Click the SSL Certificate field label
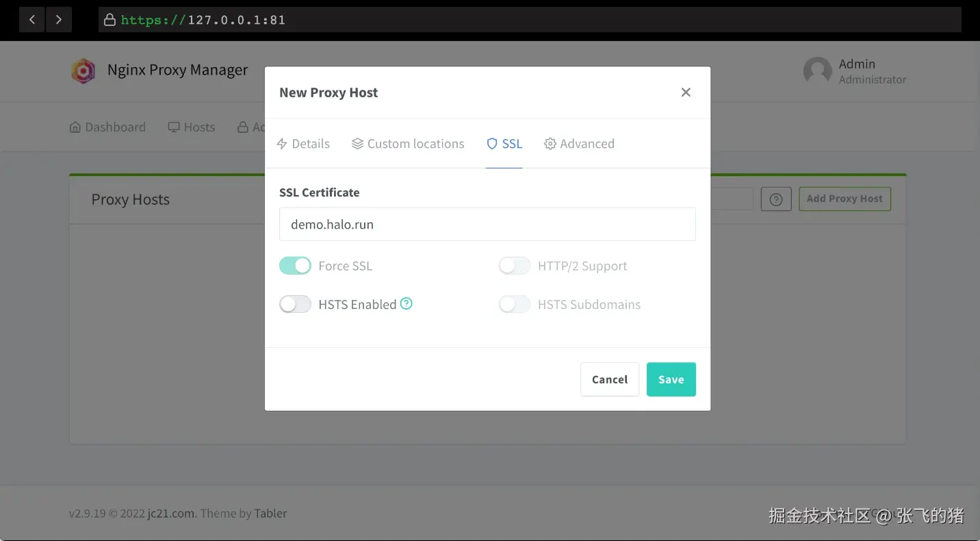 point(320,192)
